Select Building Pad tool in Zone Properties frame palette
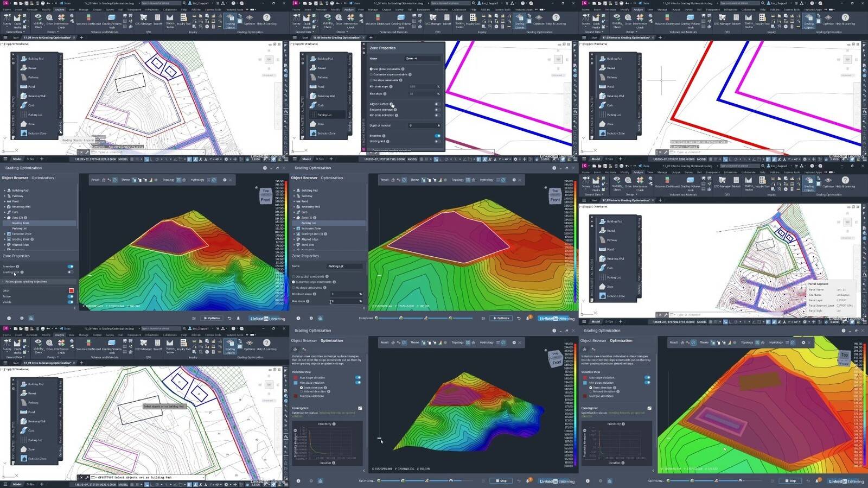The image size is (868, 488). tap(321, 59)
